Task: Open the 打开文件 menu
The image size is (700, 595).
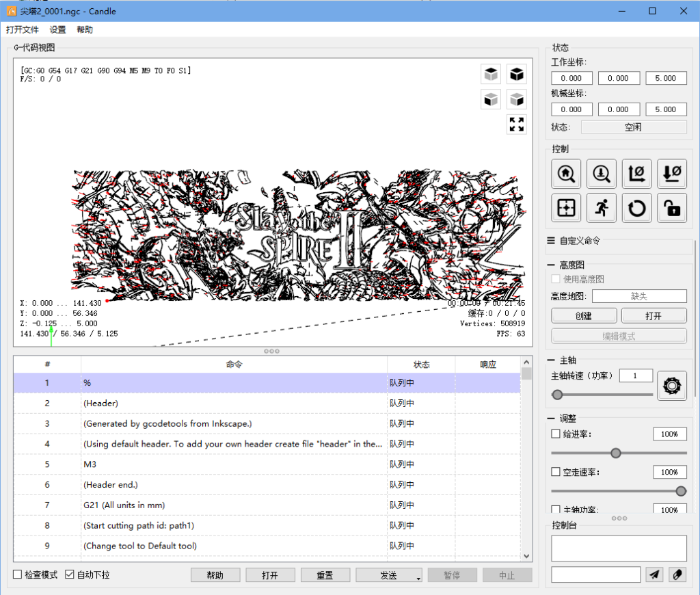Action: pos(23,30)
